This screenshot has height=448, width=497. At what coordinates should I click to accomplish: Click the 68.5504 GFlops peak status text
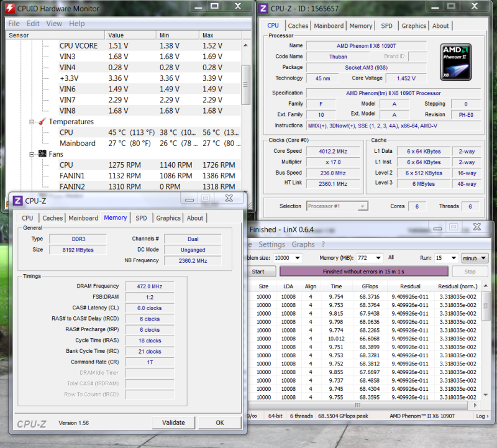(343, 416)
